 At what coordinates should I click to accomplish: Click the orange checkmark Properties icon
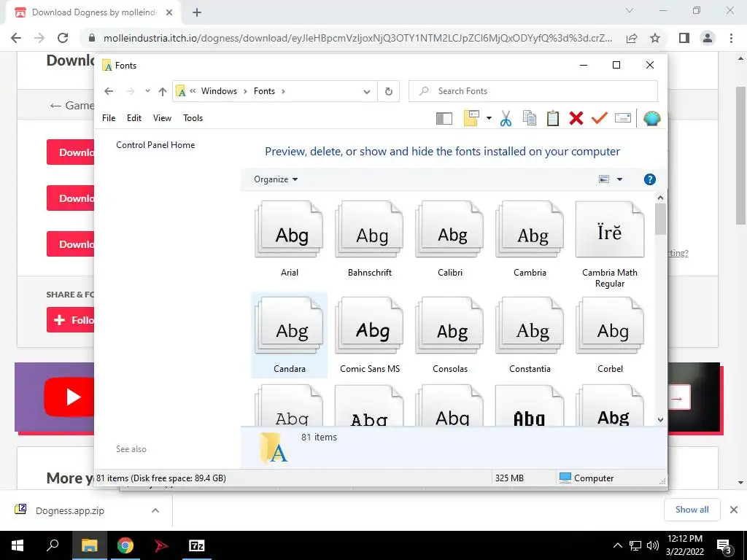[x=600, y=118]
